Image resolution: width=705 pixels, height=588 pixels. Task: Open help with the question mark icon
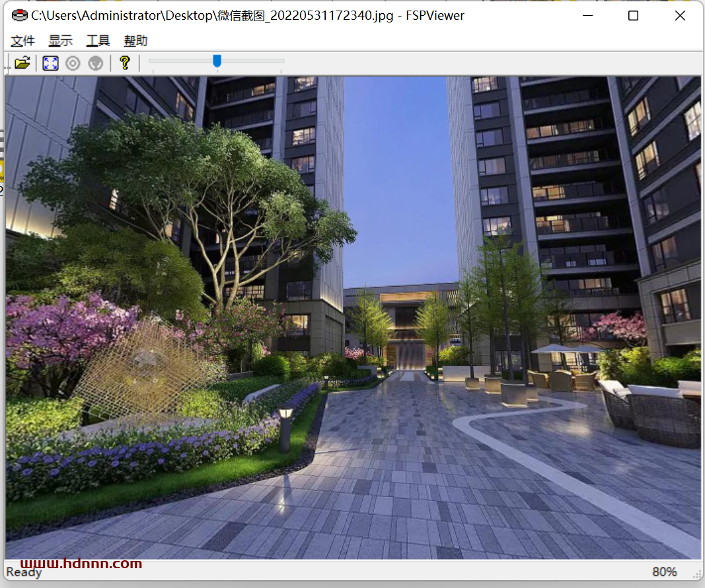coord(124,63)
